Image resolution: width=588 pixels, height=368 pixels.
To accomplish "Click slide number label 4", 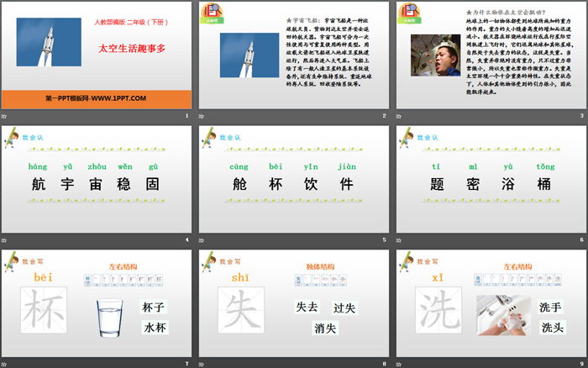I will pos(187,239).
